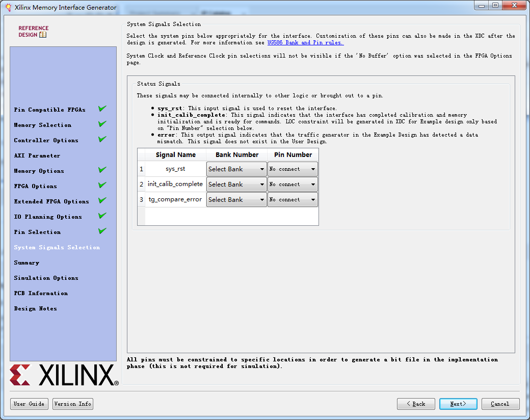Click green checkmark beside Controller Options

click(x=102, y=139)
